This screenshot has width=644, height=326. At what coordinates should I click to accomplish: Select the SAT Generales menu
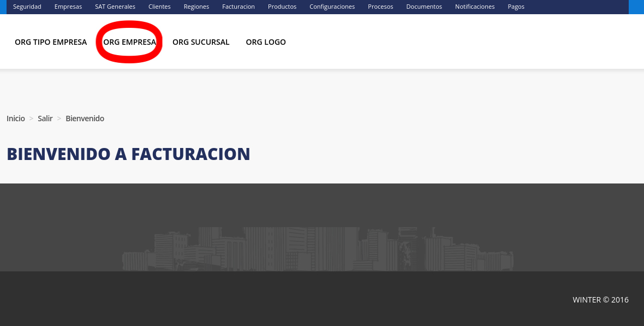click(x=115, y=7)
